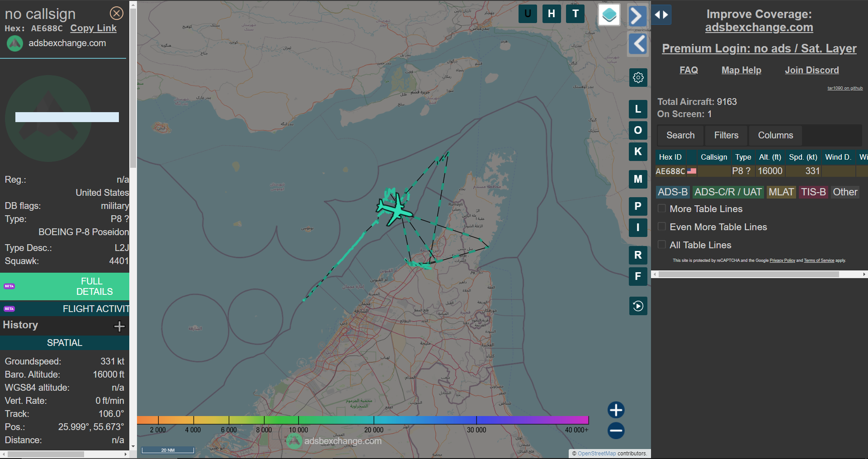Open the tar1090 on github link

(845, 88)
